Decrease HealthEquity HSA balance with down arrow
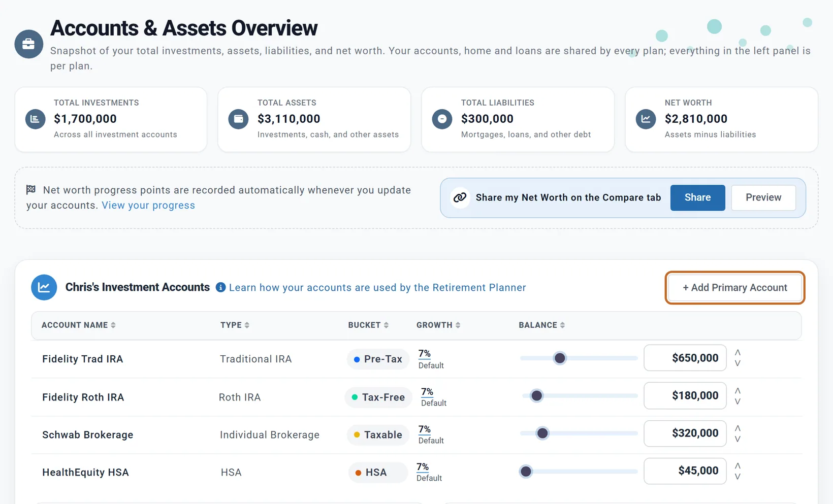This screenshot has height=504, width=833. (738, 477)
